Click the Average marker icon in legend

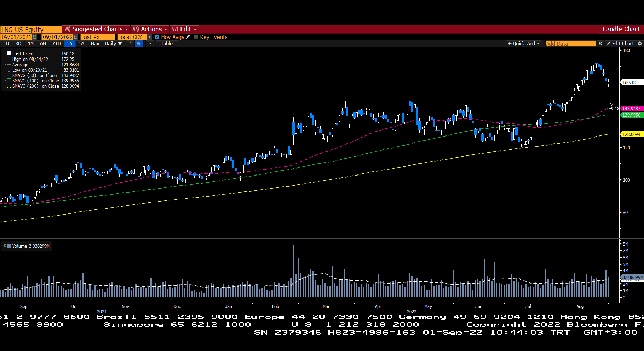click(9, 65)
